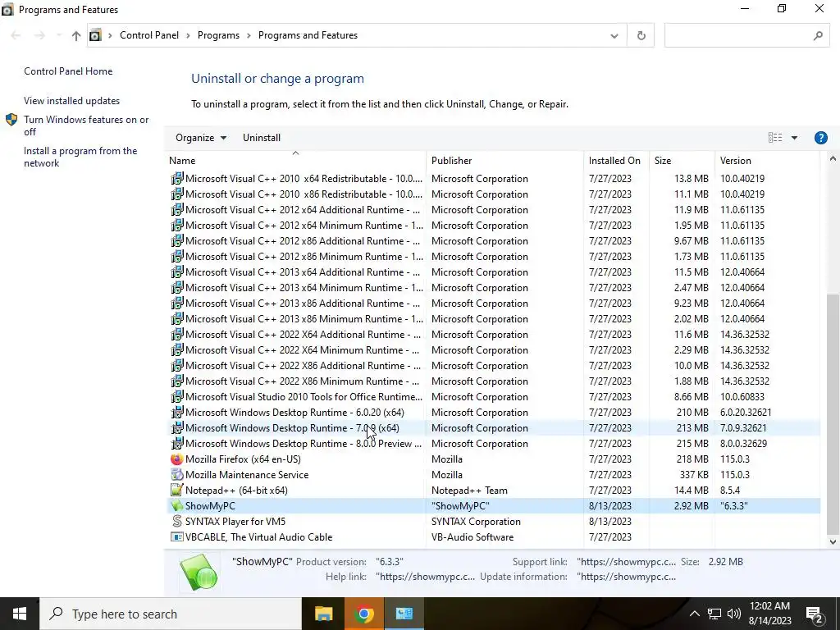
Task: Click the Mozilla Maintenance Service icon
Action: [177, 475]
